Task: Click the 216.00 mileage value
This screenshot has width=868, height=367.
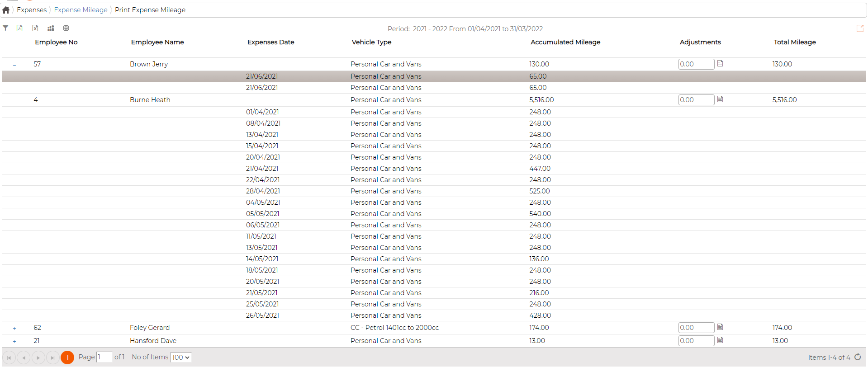Action: (x=539, y=293)
